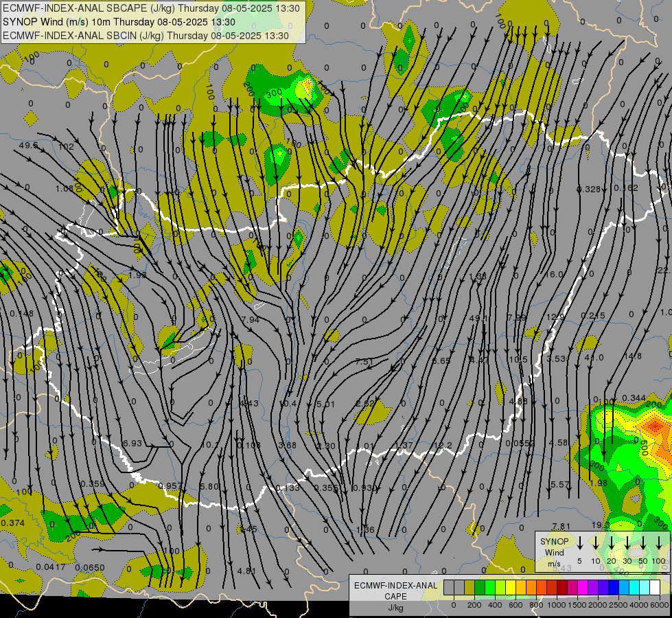Pick the pure blue CAPE legend swatch
Viewport: 672px width, 618px height.
(614, 587)
